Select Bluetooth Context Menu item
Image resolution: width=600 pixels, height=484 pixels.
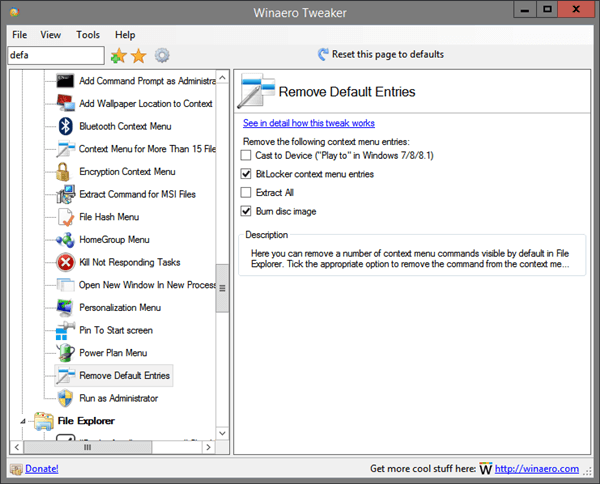click(125, 126)
